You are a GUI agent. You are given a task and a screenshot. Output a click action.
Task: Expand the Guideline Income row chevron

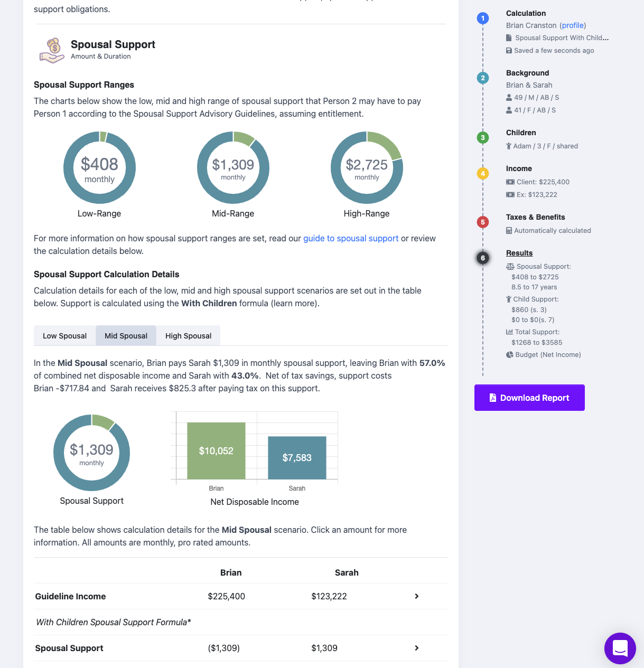point(416,596)
